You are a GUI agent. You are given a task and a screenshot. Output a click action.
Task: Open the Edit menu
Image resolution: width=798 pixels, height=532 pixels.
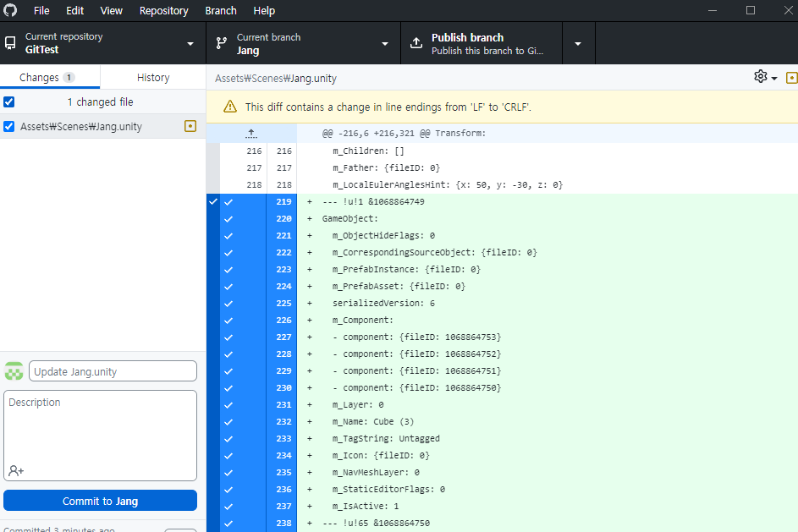[74, 11]
